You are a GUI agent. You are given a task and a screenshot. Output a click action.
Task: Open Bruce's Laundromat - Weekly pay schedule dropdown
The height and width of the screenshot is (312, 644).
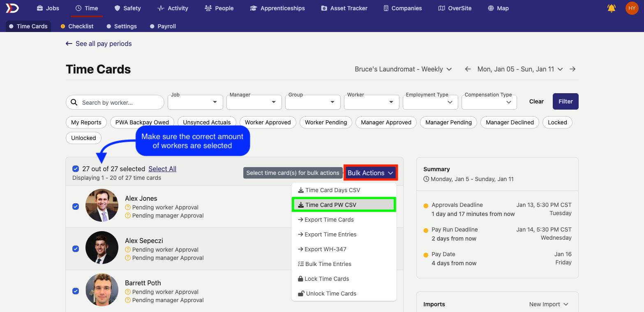coord(403,69)
